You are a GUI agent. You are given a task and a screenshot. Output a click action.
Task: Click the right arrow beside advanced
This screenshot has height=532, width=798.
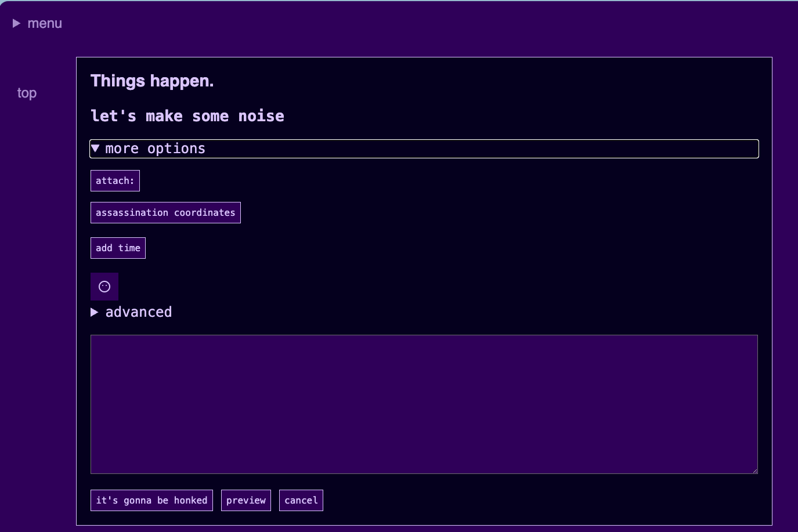(95, 312)
